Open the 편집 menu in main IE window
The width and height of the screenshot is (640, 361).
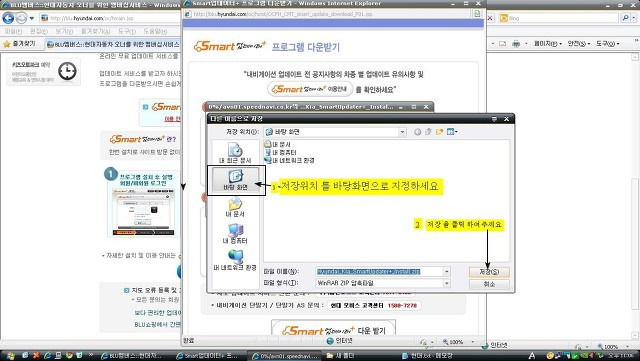tap(38, 31)
